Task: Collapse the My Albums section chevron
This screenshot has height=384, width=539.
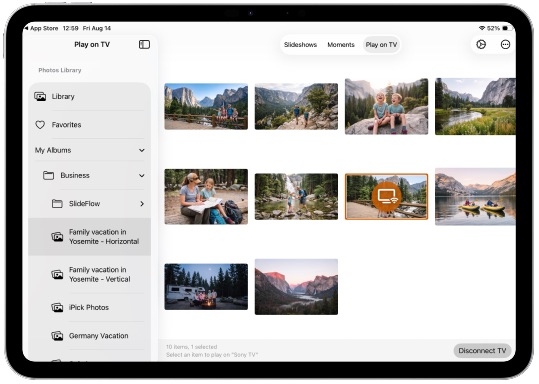Action: pos(142,150)
